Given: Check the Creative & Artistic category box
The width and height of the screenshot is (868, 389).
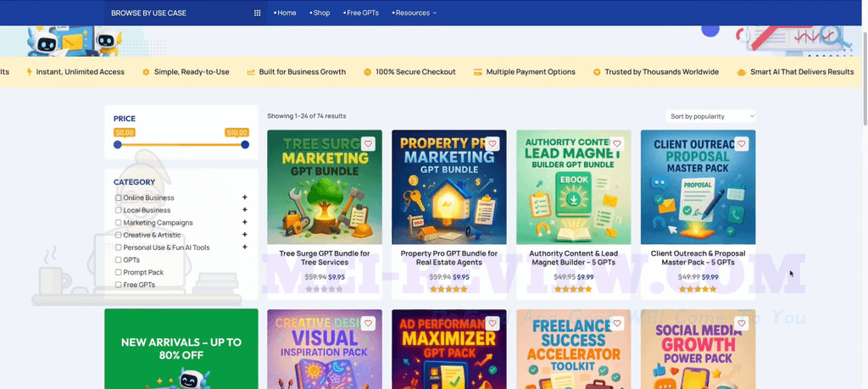Looking at the screenshot, I should click(x=118, y=235).
